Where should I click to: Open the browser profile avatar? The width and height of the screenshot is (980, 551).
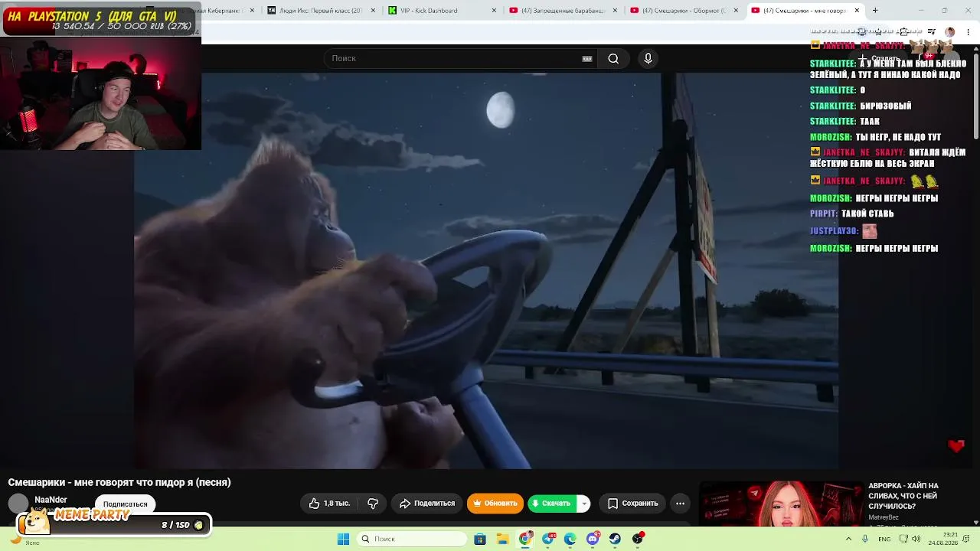(x=950, y=31)
